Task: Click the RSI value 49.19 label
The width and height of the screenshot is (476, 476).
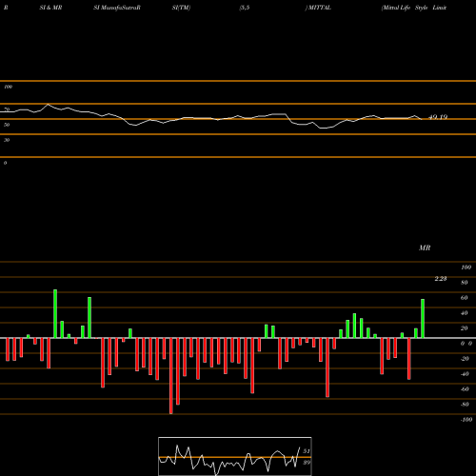Action: (438, 117)
